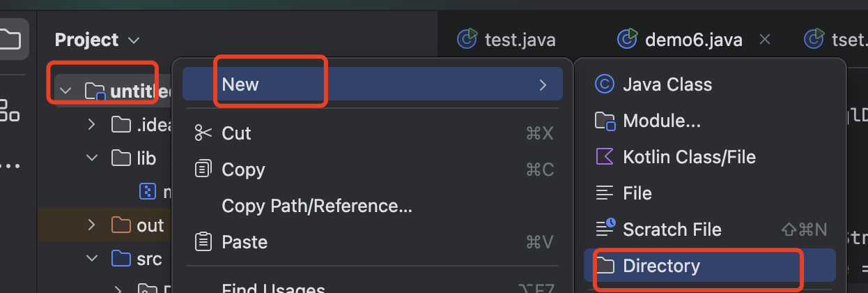Click the Cut scissors icon
This screenshot has height=293, width=868.
point(203,133)
